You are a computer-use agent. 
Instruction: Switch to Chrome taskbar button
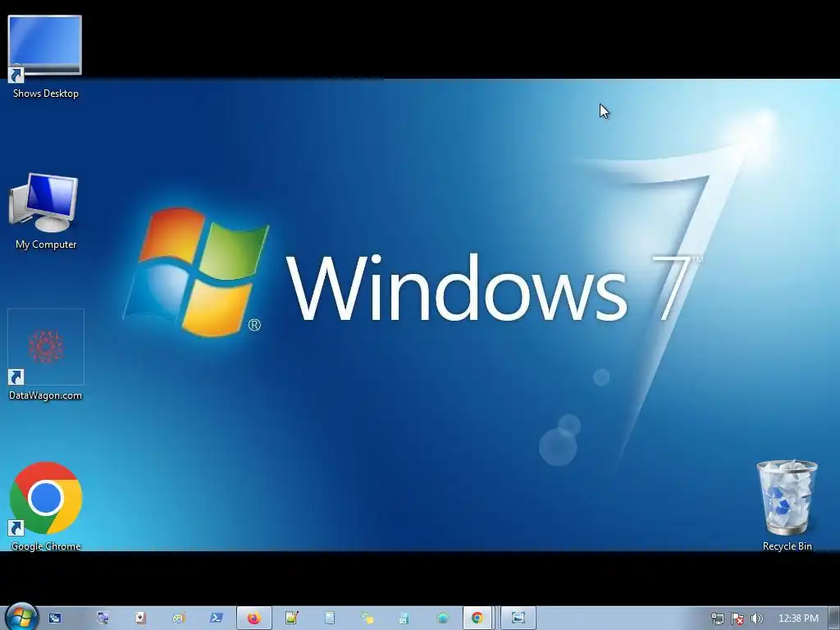tap(477, 619)
